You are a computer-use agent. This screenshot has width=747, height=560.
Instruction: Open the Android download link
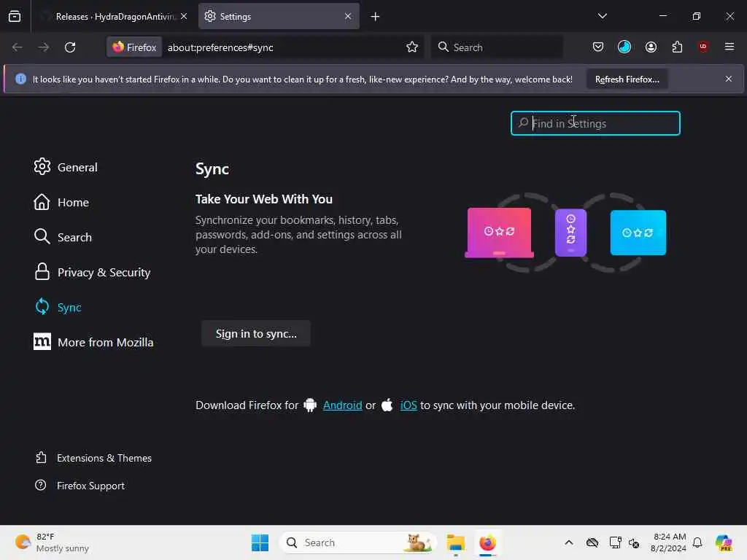point(343,405)
